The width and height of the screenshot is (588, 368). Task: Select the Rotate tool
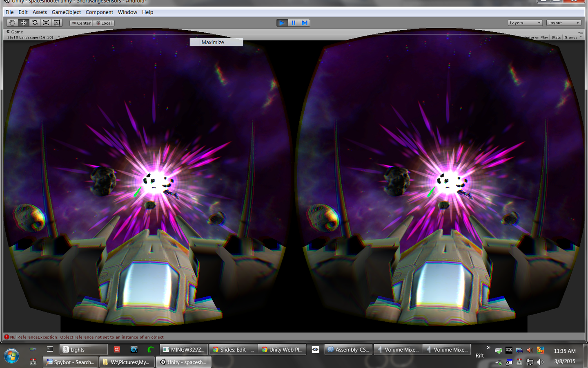pos(35,23)
